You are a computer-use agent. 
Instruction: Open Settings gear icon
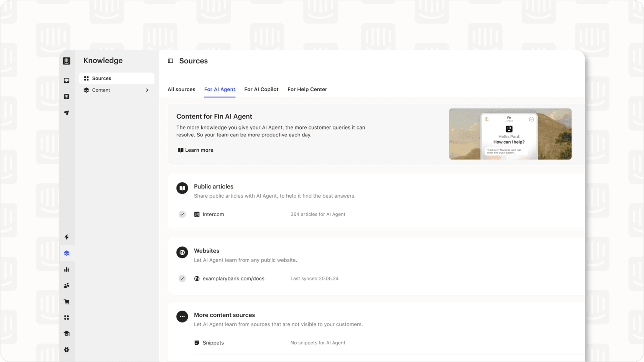67,350
